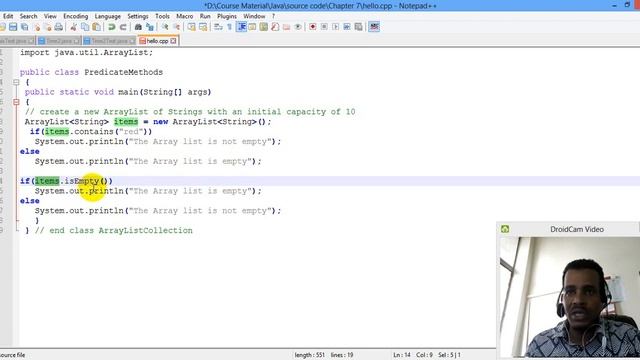The image size is (640, 360).
Task: Click the 'PredicateMethods' class name in code
Action: [x=123, y=72]
